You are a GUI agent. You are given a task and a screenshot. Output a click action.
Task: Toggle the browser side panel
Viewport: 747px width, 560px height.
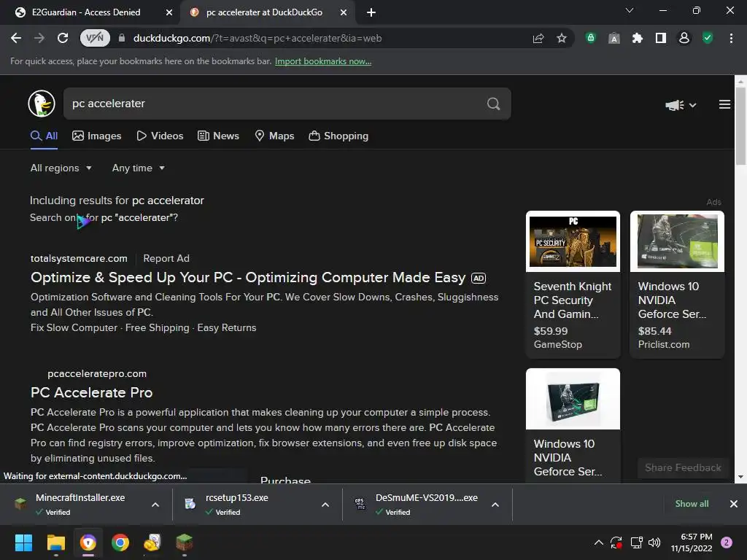coord(661,38)
